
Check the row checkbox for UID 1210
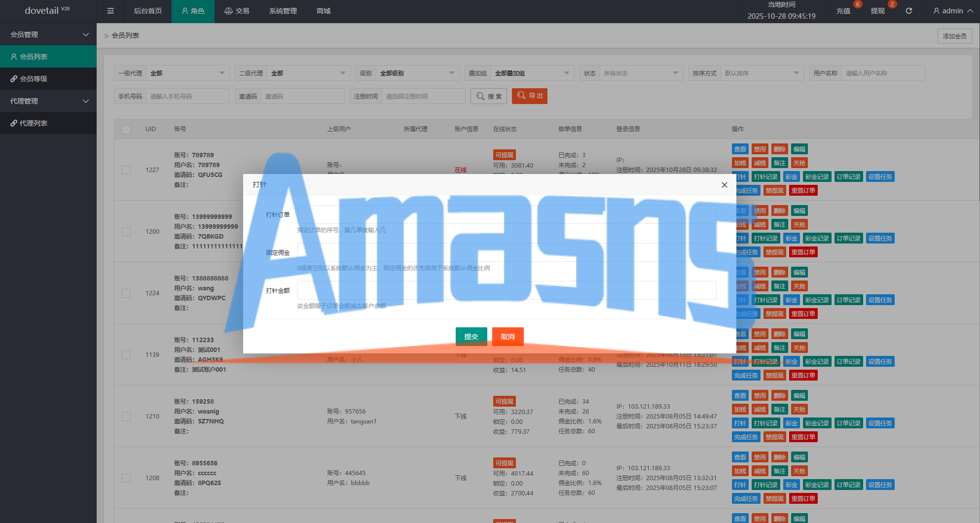126,416
